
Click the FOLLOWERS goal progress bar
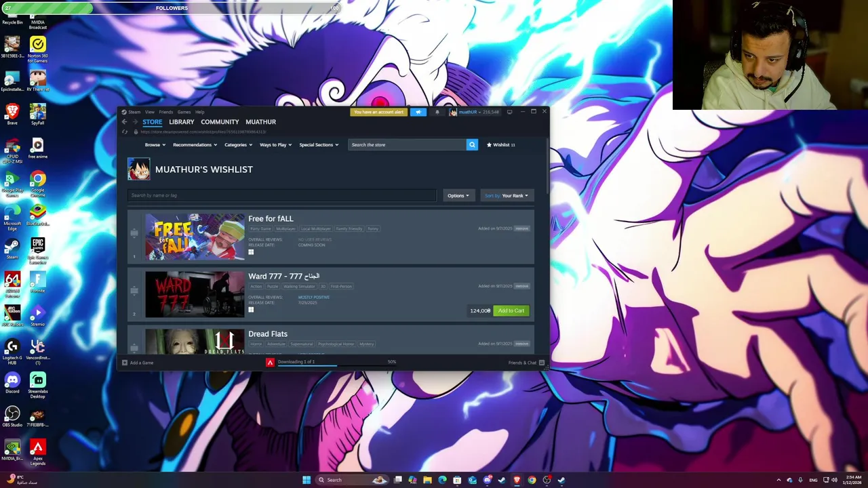171,8
